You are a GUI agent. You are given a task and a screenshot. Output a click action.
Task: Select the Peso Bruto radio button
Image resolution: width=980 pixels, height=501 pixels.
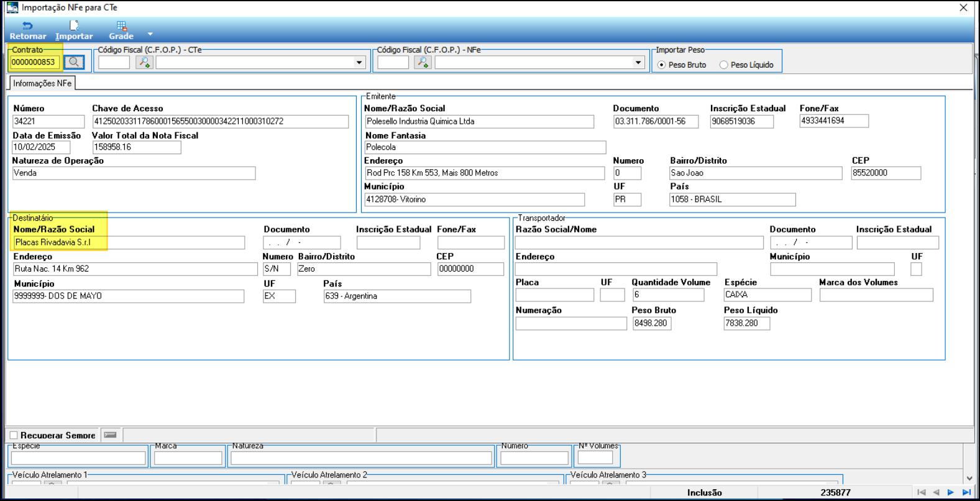(x=661, y=65)
